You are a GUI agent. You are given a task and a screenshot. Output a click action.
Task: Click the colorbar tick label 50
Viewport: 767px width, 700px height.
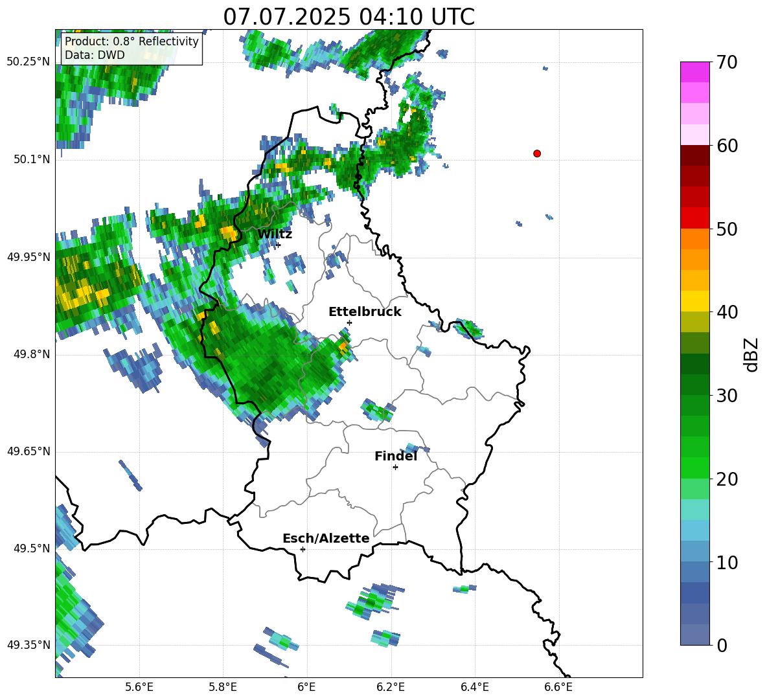pos(727,229)
